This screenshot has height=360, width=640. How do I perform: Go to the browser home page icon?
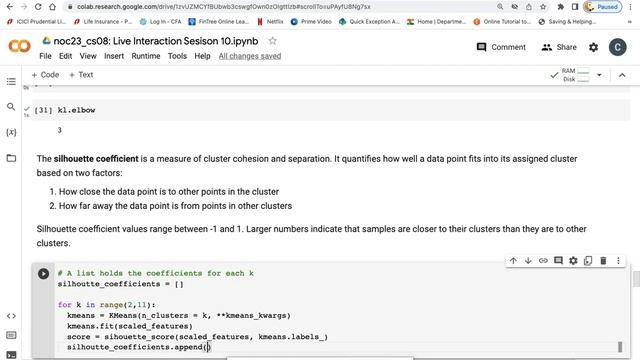(x=52, y=7)
